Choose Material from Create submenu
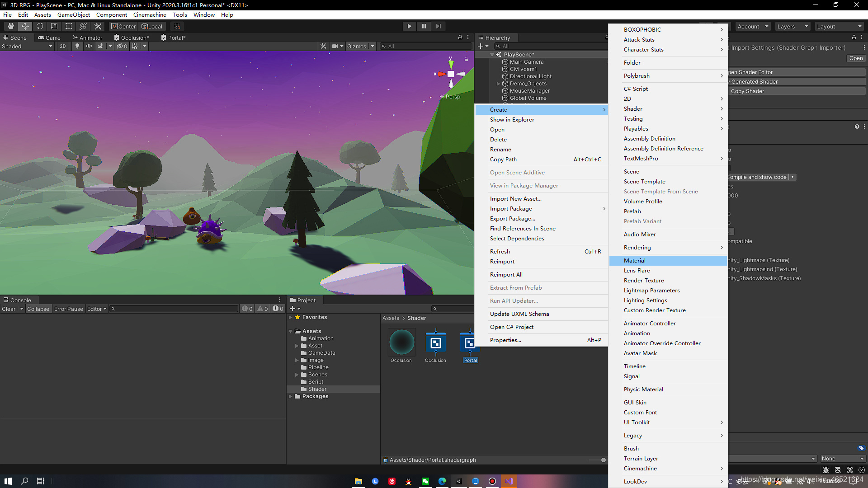Image resolution: width=868 pixels, height=488 pixels. tap(635, 261)
